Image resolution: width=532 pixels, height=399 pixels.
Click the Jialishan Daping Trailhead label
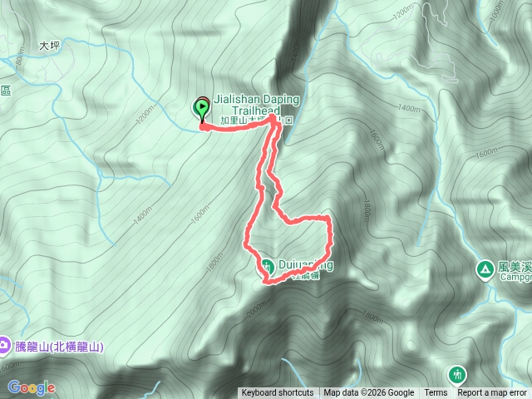click(257, 105)
